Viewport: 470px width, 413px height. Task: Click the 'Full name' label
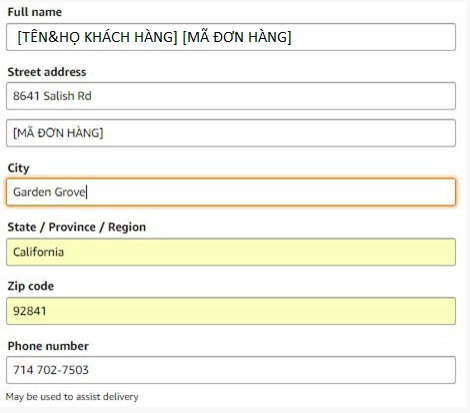[35, 12]
